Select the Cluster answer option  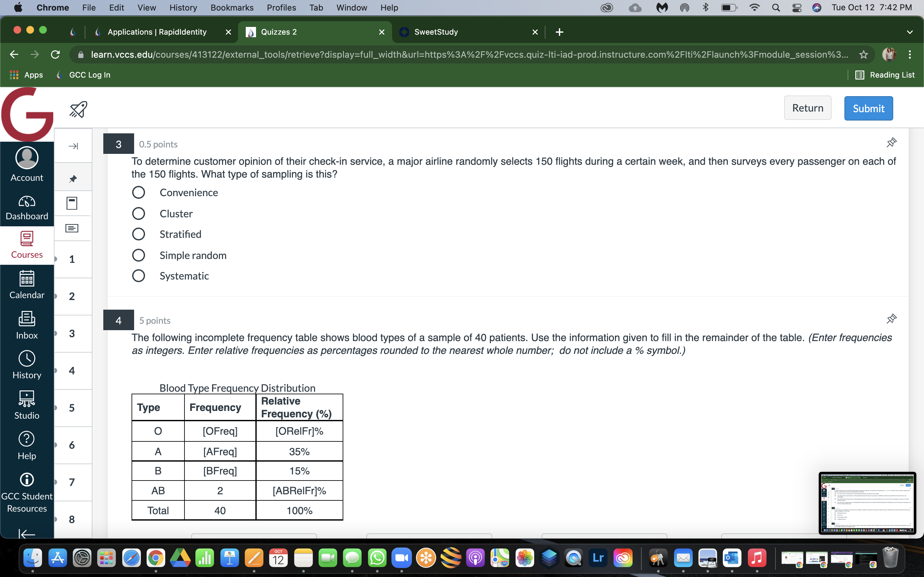[138, 214]
